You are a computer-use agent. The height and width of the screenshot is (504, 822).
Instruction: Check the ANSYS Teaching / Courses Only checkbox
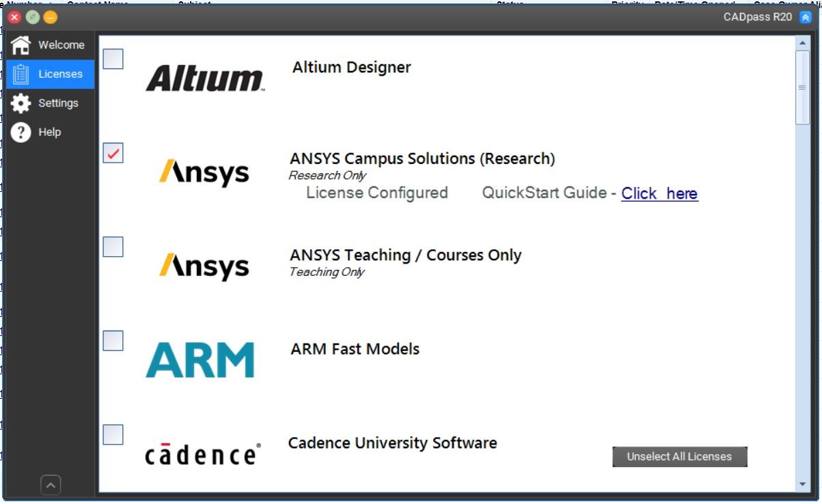pyautogui.click(x=113, y=247)
